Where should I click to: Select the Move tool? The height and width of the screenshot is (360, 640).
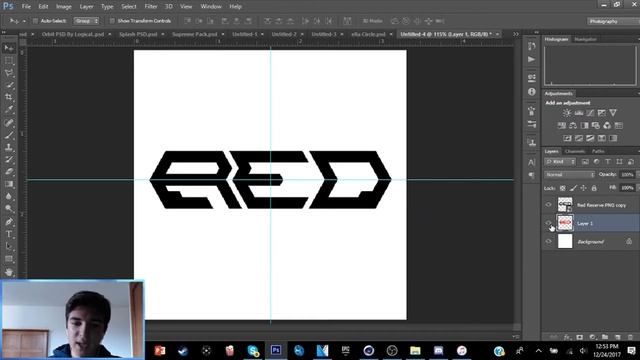point(9,48)
